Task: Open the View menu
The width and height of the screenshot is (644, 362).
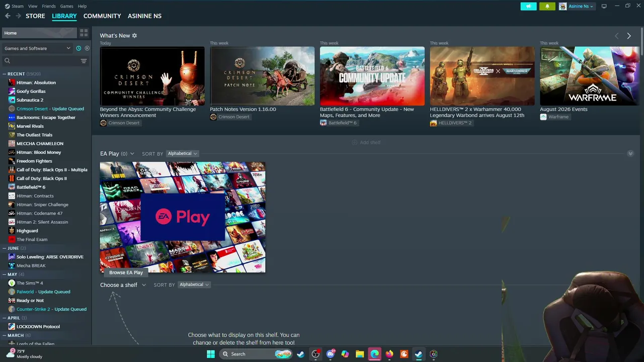Action: coord(33,6)
